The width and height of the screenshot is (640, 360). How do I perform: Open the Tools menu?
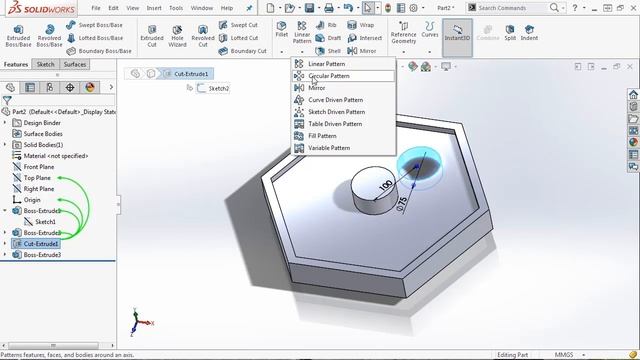(x=176, y=8)
